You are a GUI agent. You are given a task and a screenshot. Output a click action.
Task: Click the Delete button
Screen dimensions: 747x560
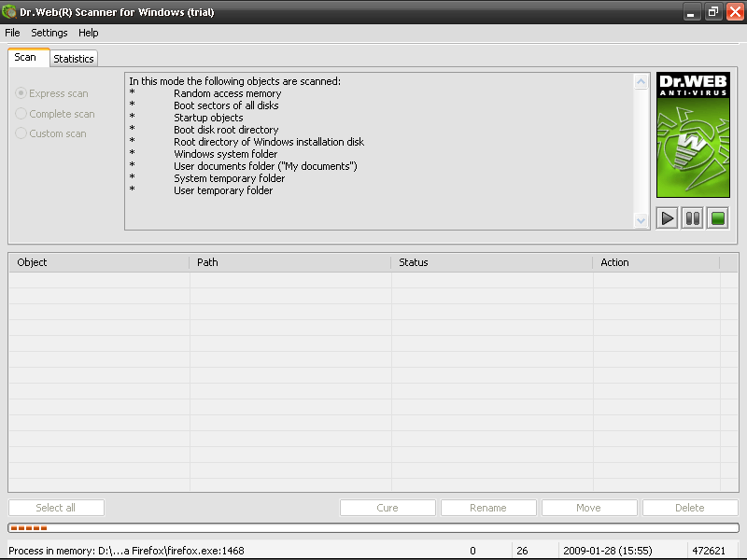coord(690,508)
